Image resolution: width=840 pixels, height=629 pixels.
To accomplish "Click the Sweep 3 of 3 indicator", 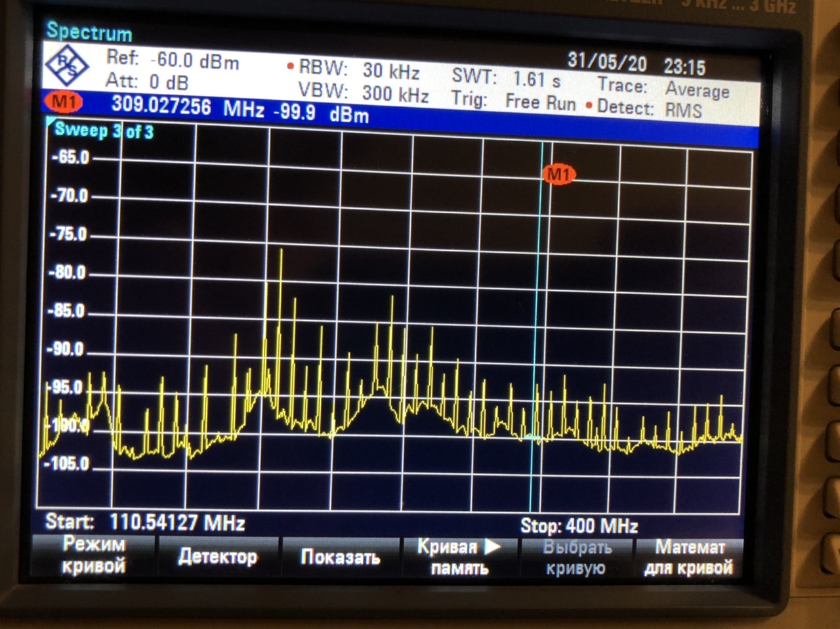I will (x=104, y=130).
